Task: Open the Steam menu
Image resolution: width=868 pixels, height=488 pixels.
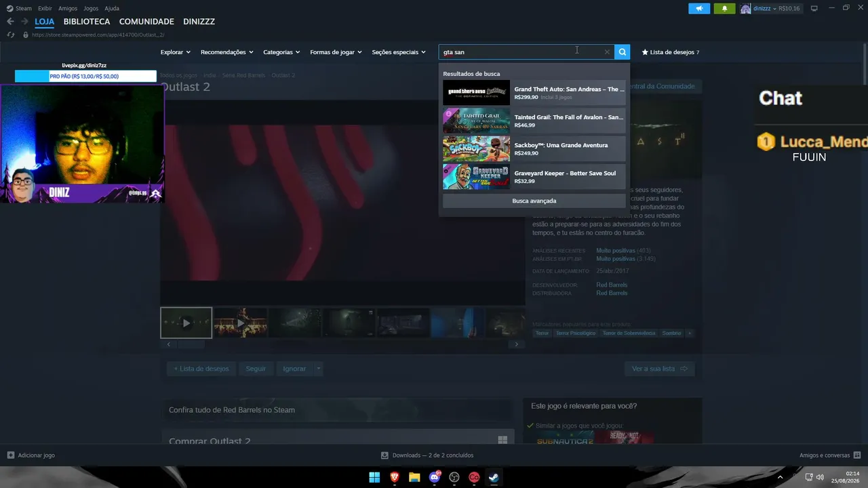Action: coord(20,8)
